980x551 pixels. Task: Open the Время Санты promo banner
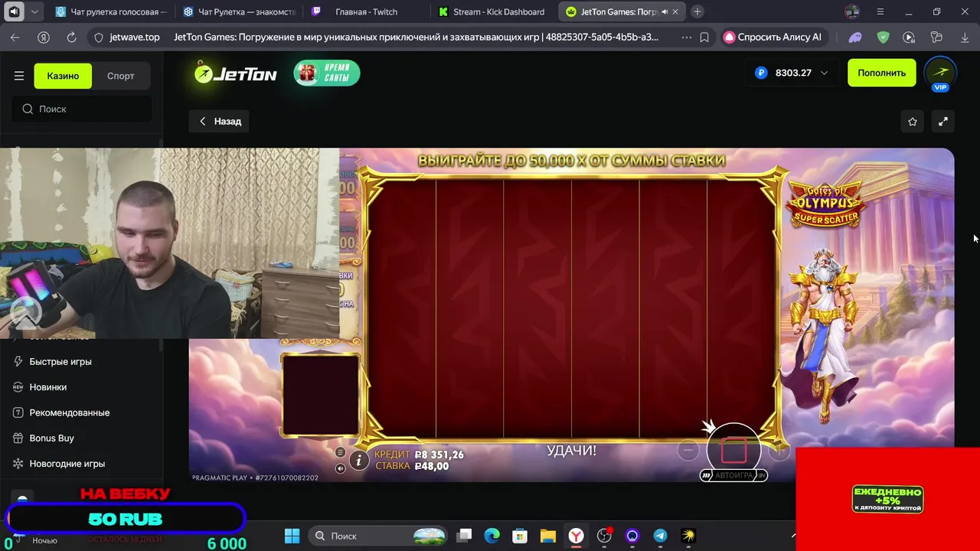coord(327,73)
